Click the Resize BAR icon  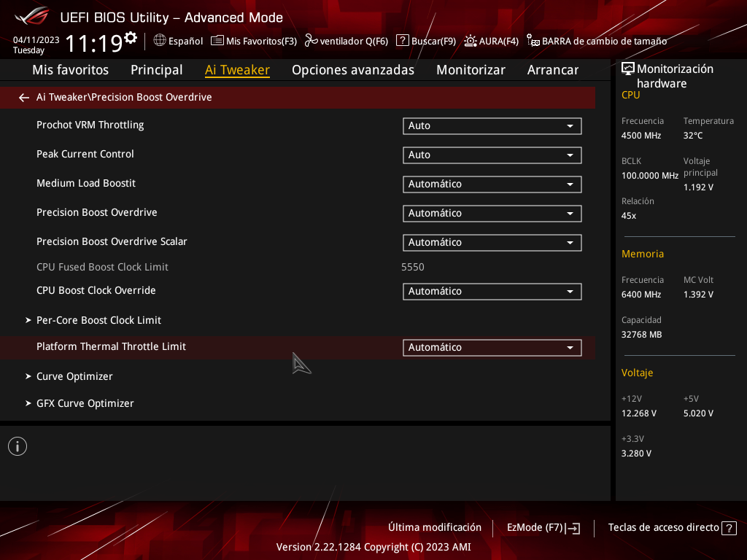533,41
